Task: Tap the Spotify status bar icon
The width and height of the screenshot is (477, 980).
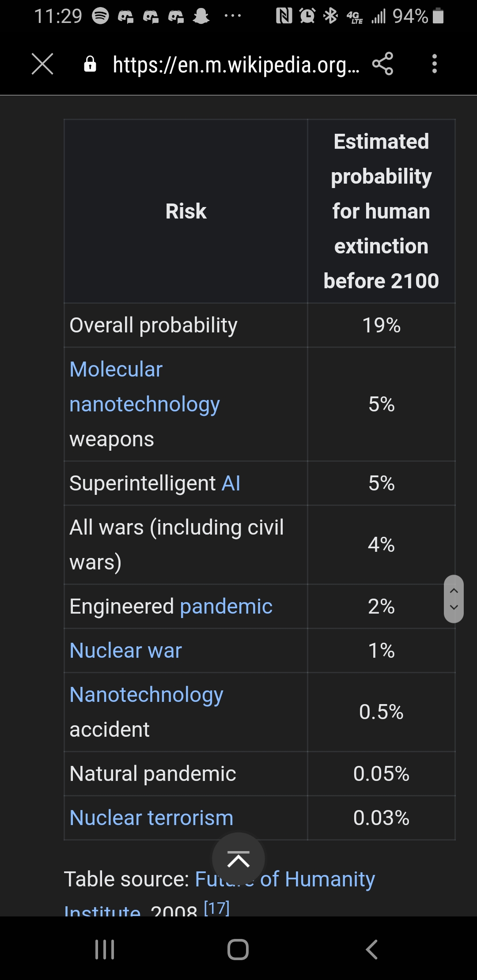Action: pos(100,16)
